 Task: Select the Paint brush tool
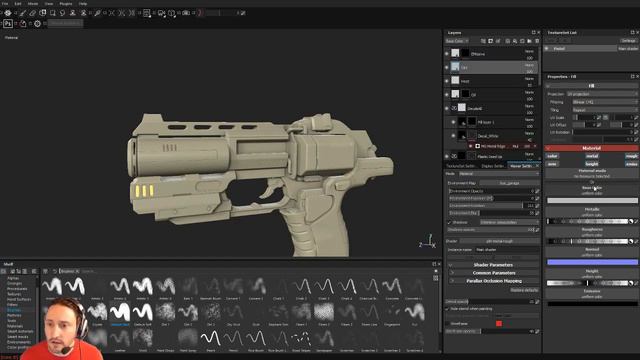22,13
